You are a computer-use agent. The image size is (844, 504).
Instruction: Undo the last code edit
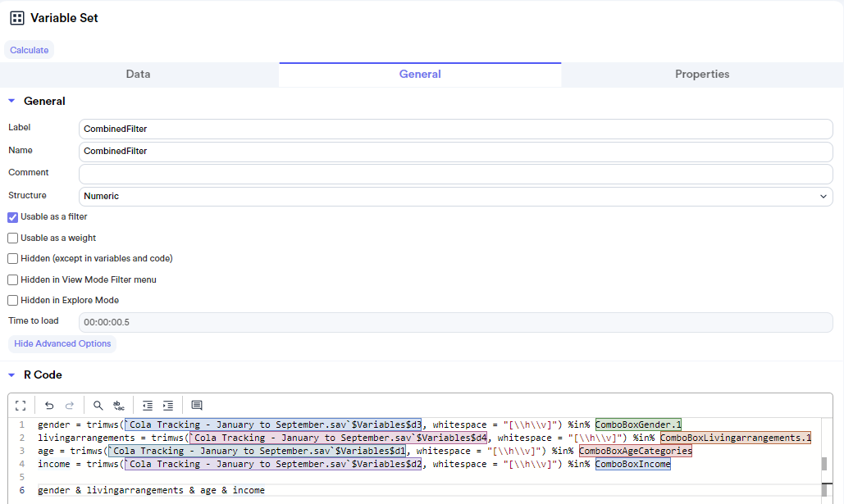(48, 405)
